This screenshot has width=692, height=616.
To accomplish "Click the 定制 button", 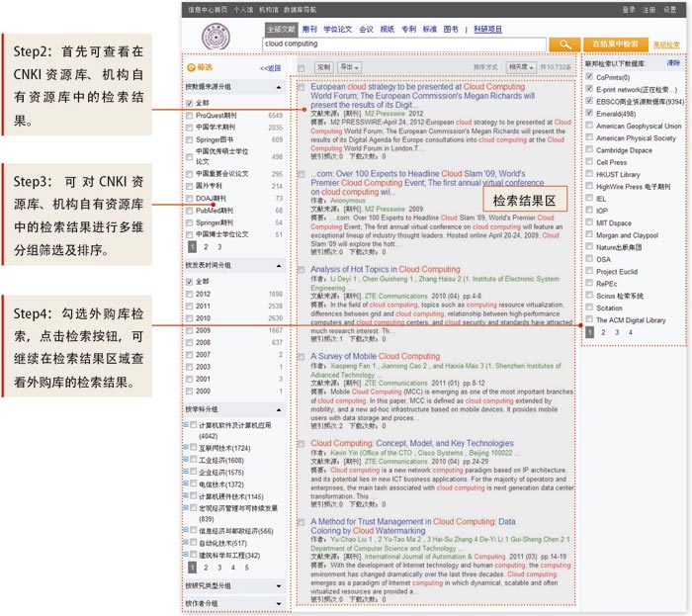I will click(323, 67).
